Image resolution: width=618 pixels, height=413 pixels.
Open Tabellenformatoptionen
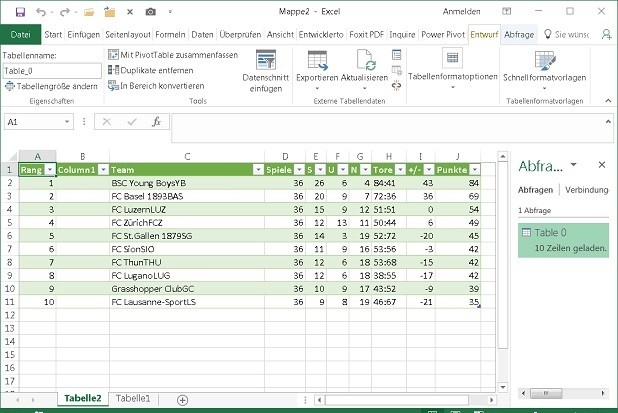point(452,69)
